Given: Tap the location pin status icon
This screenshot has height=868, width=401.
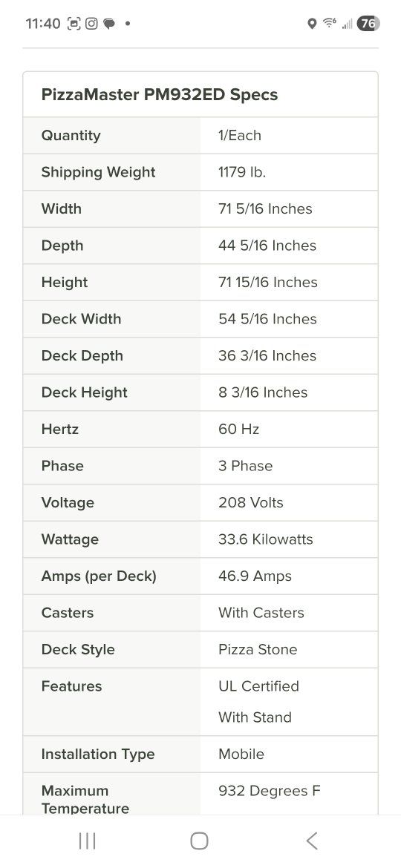Looking at the screenshot, I should click(x=312, y=23).
